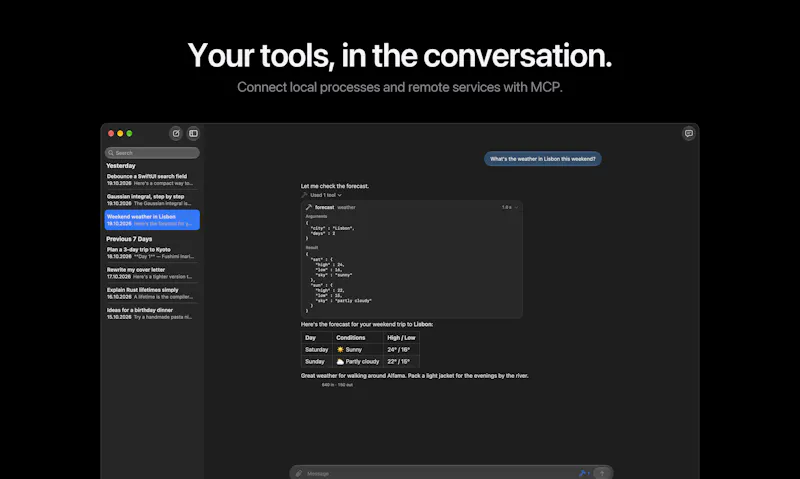
Task: Open Explain Rust lifetimes simply chat
Action: (152, 293)
